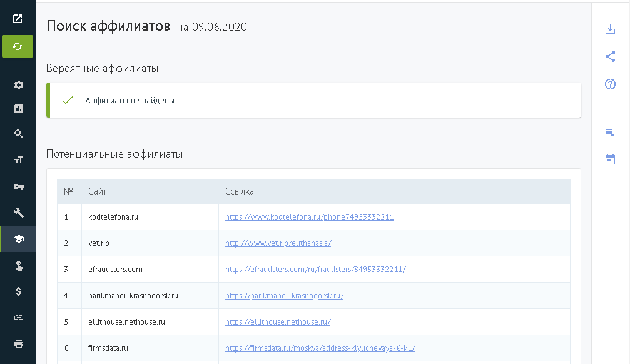Open the bar chart report section
Viewport: 630px width, 364px height.
[18, 109]
